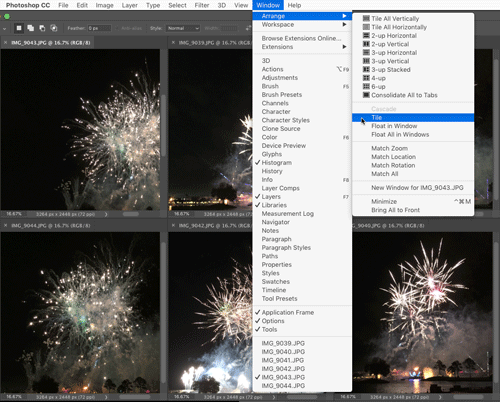Close the IMG_9044.JPG document tab

pos(5,226)
